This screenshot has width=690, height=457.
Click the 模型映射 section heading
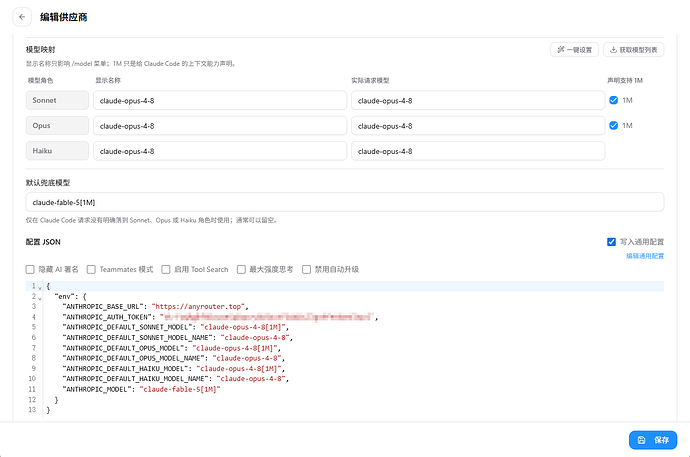point(40,50)
